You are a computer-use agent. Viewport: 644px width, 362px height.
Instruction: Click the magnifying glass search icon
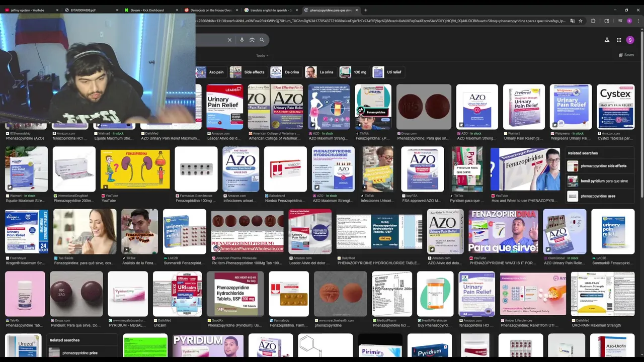pos(262,40)
